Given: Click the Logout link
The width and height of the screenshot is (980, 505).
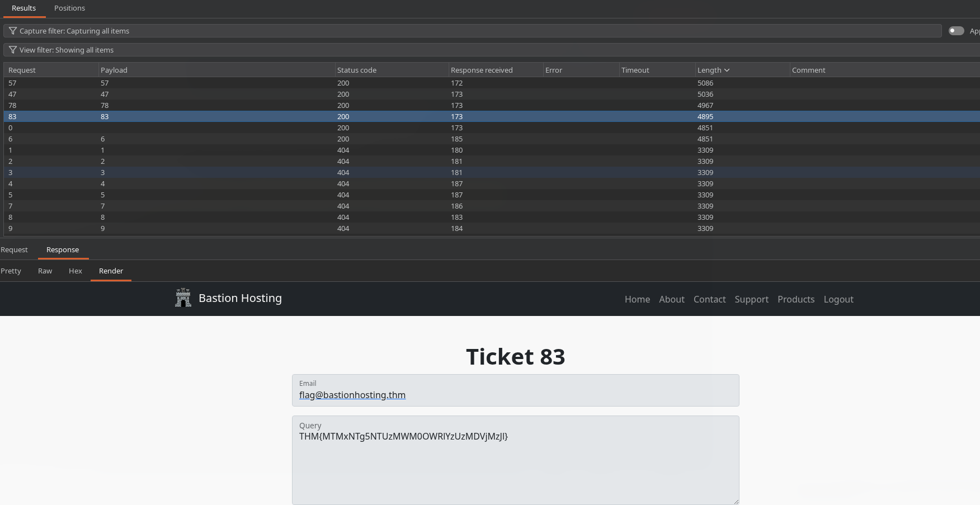Looking at the screenshot, I should tap(838, 299).
